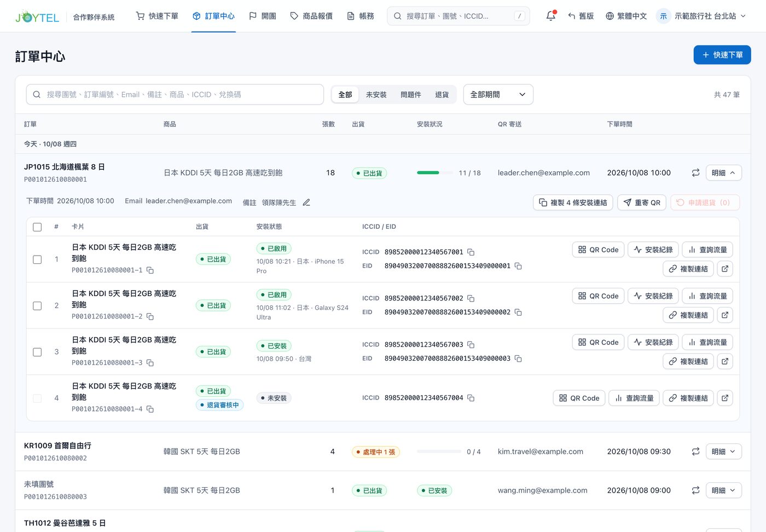This screenshot has height=532, width=766.
Task: Open external link for card row 4
Action: point(725,398)
